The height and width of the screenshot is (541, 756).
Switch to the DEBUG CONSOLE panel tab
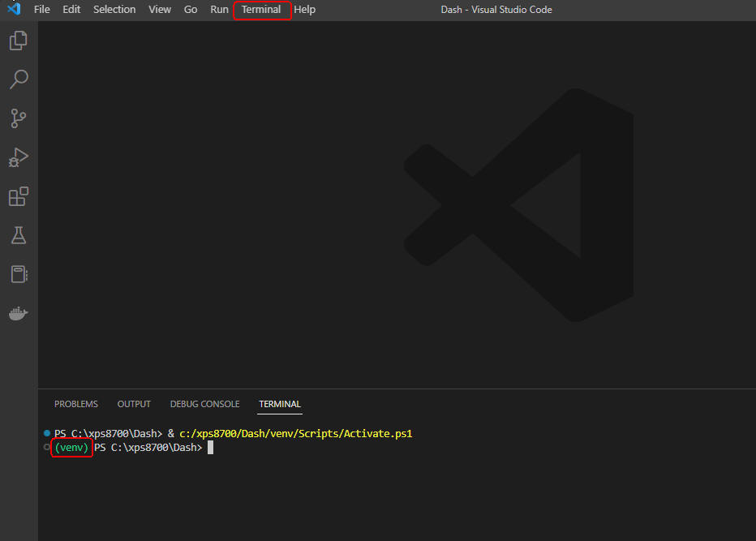tap(205, 404)
